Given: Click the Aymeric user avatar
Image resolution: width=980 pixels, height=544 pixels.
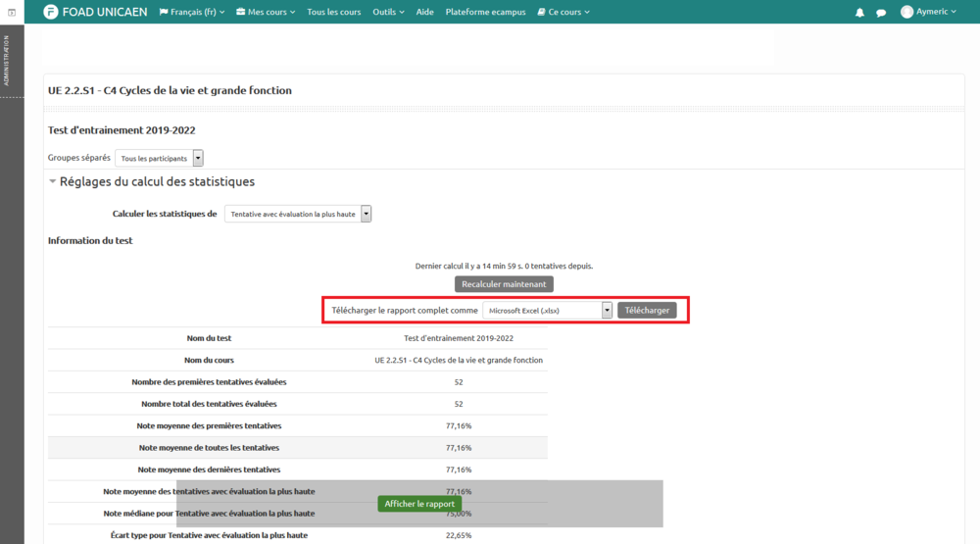Looking at the screenshot, I should pos(906,12).
